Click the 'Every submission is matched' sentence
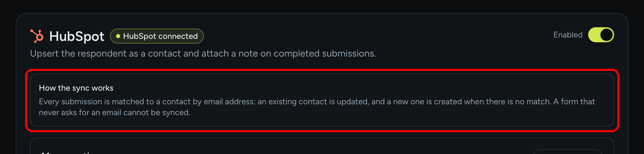Image resolution: width=644 pixels, height=154 pixels. (x=317, y=102)
